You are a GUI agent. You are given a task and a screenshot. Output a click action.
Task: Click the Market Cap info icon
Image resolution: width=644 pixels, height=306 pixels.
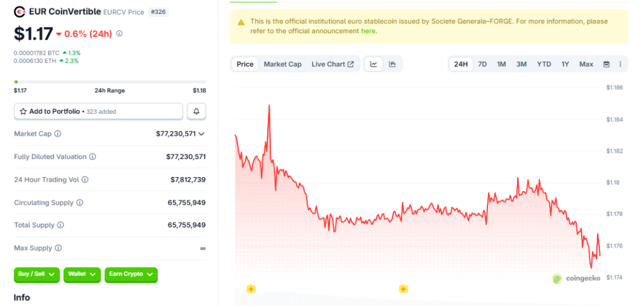pyautogui.click(x=58, y=134)
